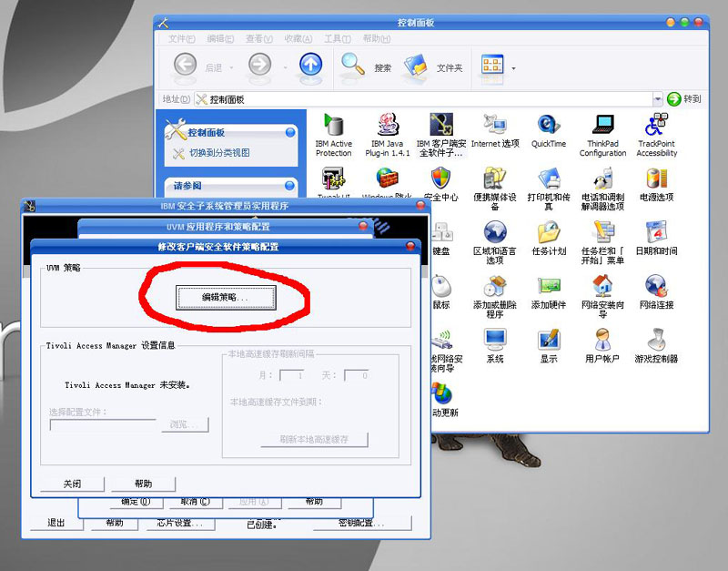
Task: Expand the forward history dropdown arrow
Action: pos(285,67)
